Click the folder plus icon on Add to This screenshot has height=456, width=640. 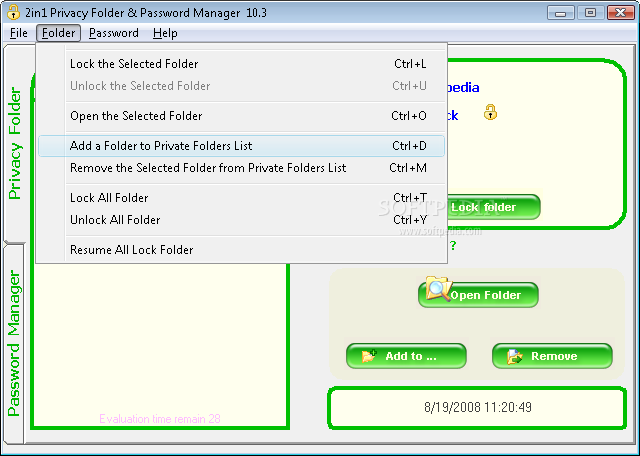point(369,356)
